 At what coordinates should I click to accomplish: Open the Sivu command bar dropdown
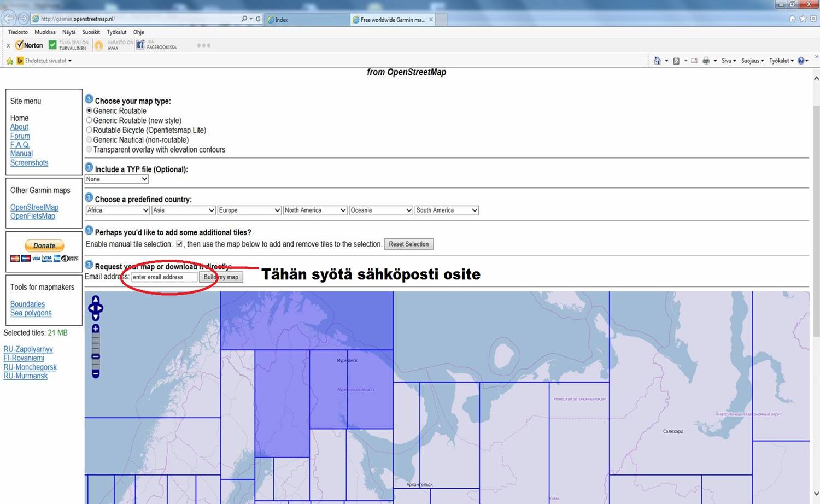(x=729, y=61)
